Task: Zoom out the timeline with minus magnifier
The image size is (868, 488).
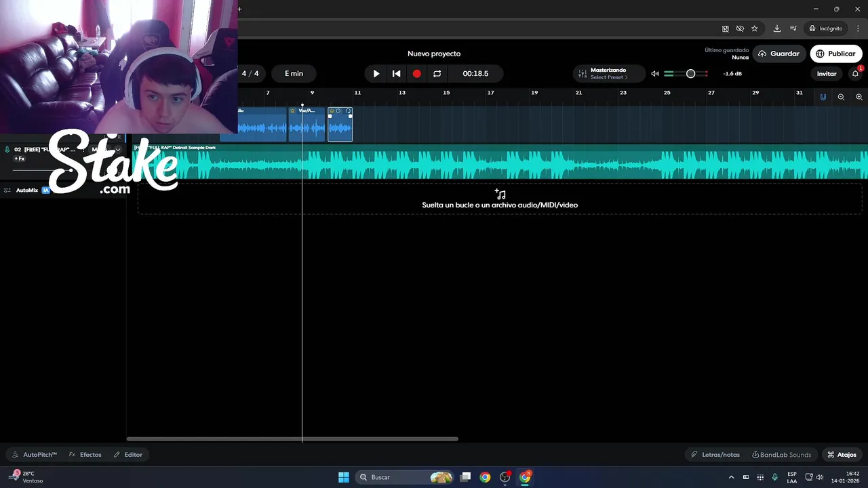Action: (841, 97)
